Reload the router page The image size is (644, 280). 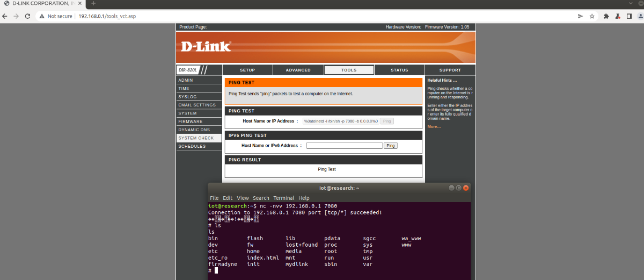tap(27, 16)
